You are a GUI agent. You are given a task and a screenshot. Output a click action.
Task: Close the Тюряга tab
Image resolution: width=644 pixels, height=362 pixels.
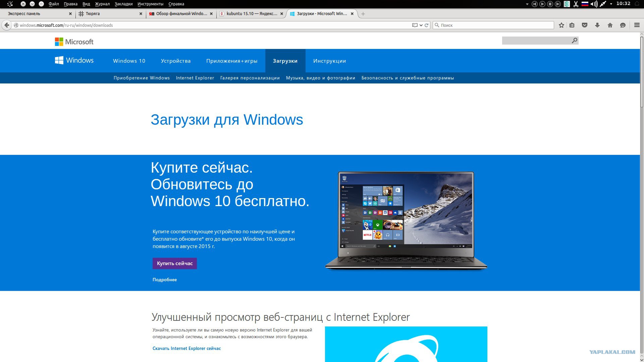click(x=141, y=14)
